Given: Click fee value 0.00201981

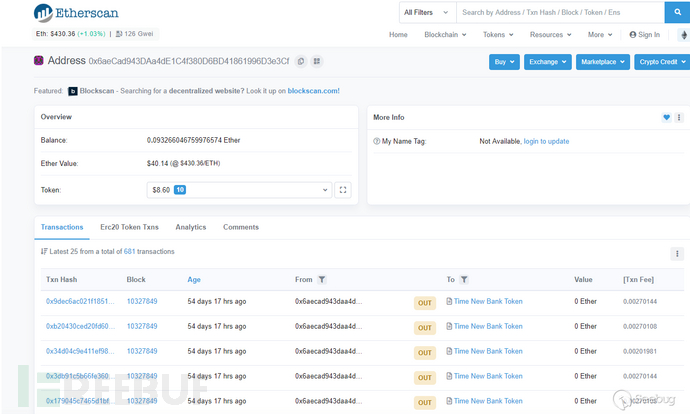Looking at the screenshot, I should tap(640, 352).
